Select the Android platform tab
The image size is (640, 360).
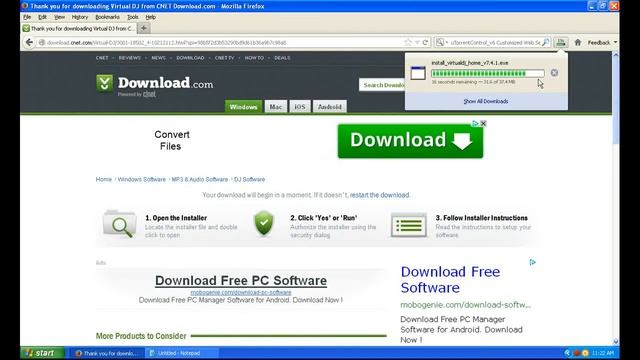pos(330,107)
